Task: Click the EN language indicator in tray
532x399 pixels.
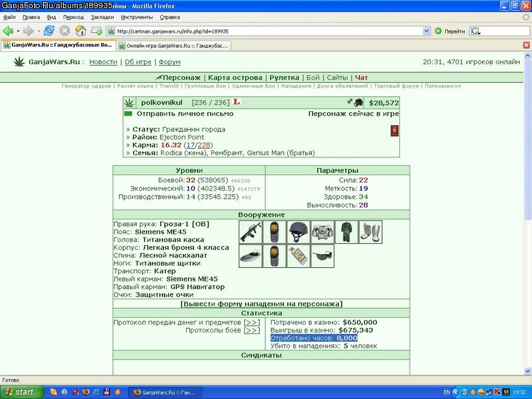Action: 447,392
